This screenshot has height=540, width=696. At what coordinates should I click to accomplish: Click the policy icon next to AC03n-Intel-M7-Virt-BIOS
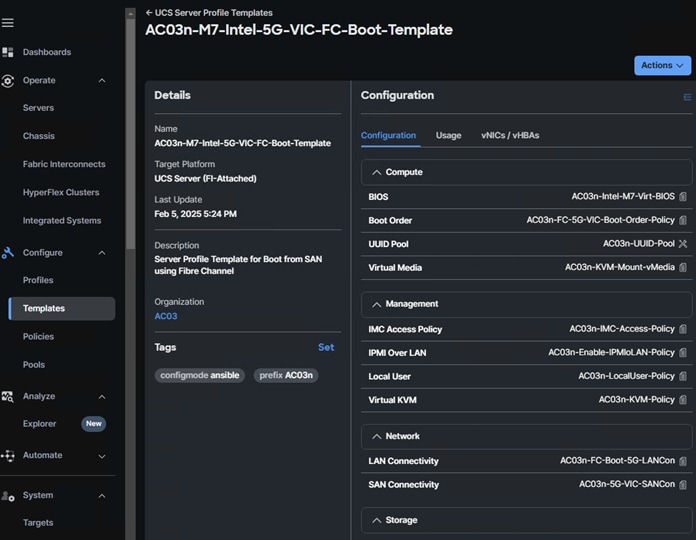[x=683, y=197]
